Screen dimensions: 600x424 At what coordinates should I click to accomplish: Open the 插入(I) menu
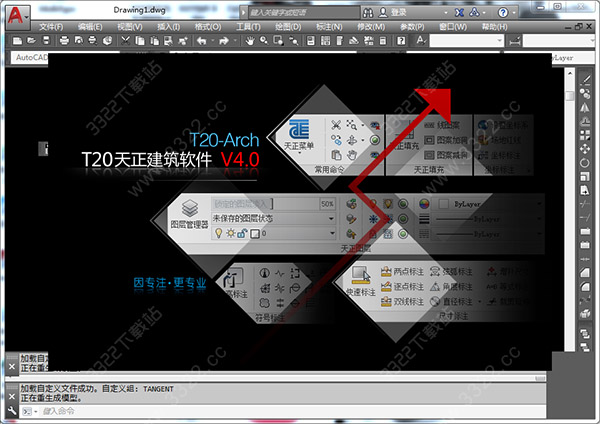point(168,27)
